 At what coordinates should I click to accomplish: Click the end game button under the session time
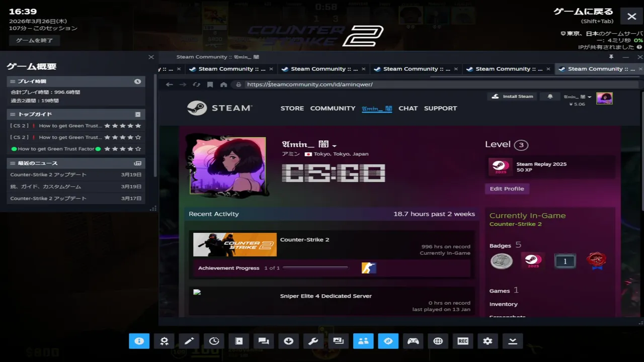point(34,40)
